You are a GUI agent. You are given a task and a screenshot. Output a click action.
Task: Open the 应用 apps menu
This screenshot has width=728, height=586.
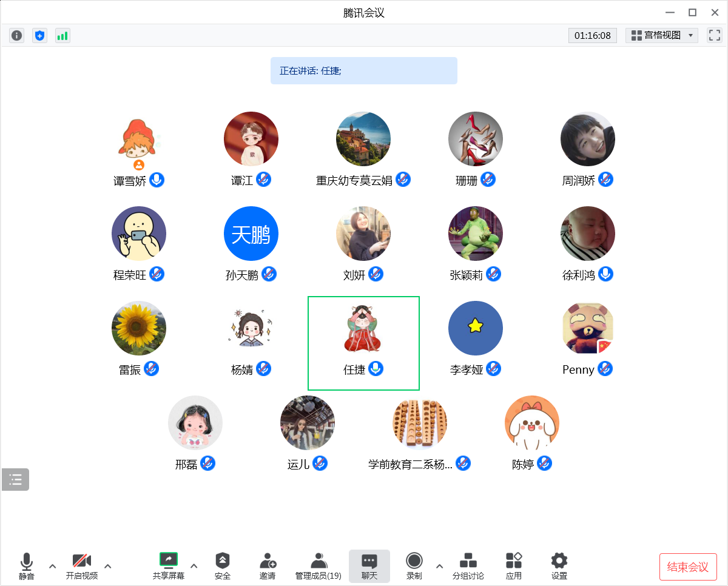514,567
